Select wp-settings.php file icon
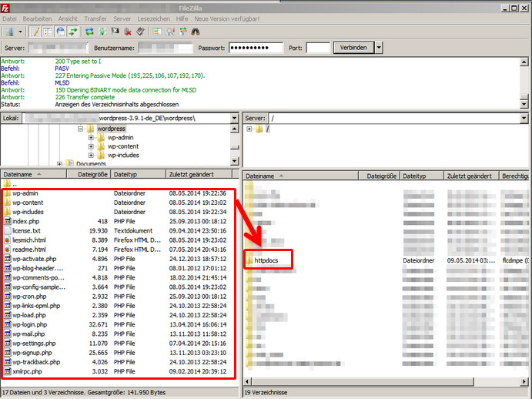Screen dimensions: 532x399 (x=7, y=344)
